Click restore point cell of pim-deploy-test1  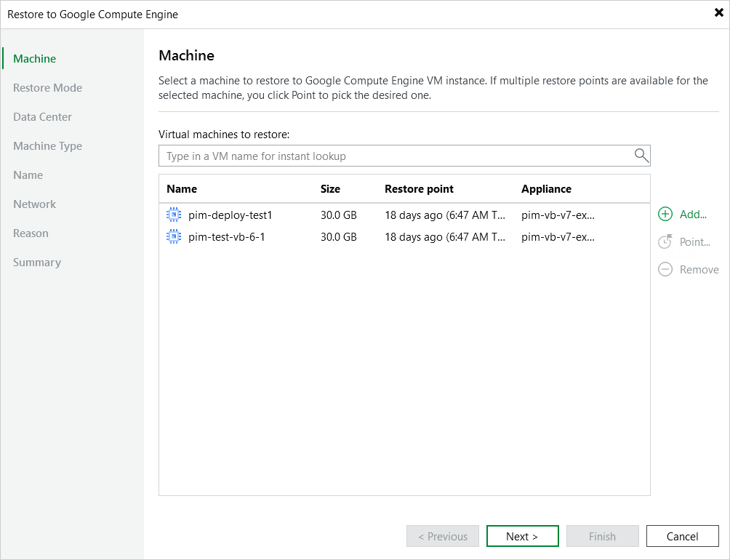[444, 215]
